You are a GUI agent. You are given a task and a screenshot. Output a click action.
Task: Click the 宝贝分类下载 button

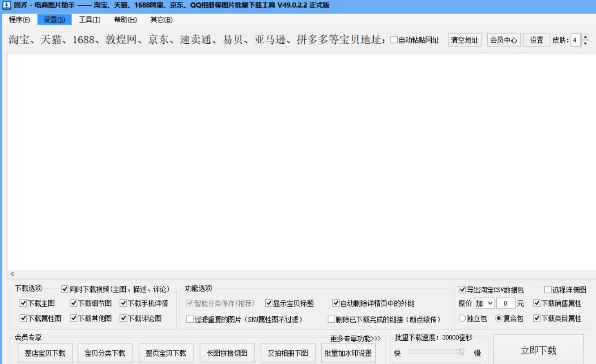coord(105,353)
